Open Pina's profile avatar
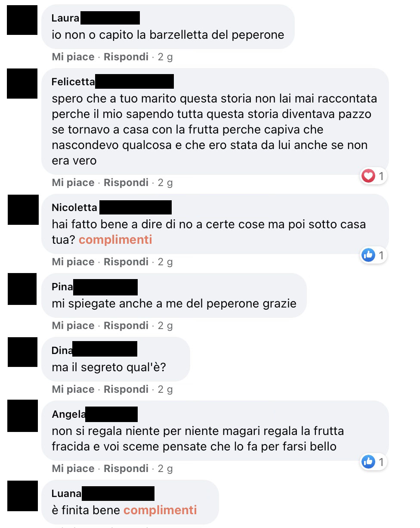The width and height of the screenshot is (420, 528). pos(22,289)
